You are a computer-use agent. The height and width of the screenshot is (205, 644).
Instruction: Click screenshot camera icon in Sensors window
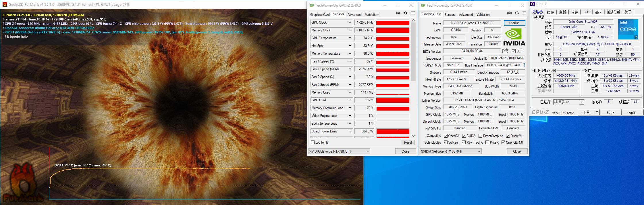tap(398, 13)
